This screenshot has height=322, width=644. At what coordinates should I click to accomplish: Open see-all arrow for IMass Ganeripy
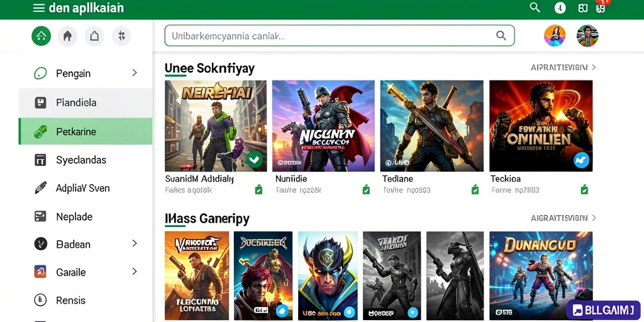(594, 218)
